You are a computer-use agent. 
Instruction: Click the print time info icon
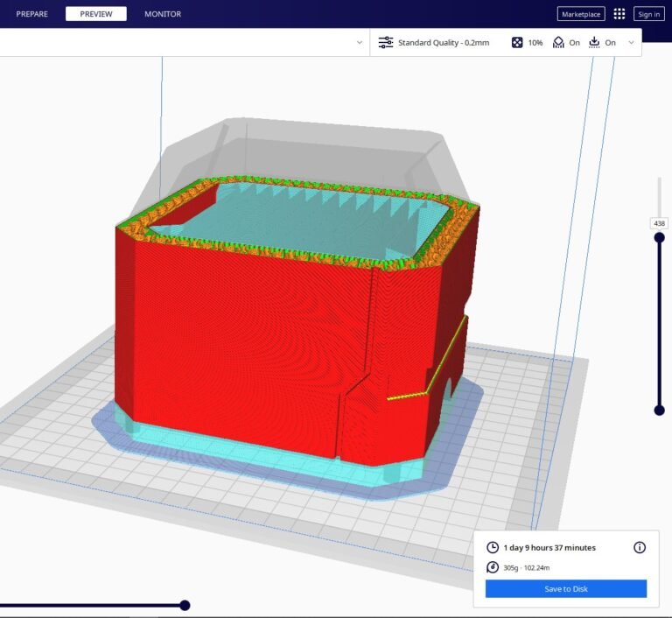coord(640,547)
